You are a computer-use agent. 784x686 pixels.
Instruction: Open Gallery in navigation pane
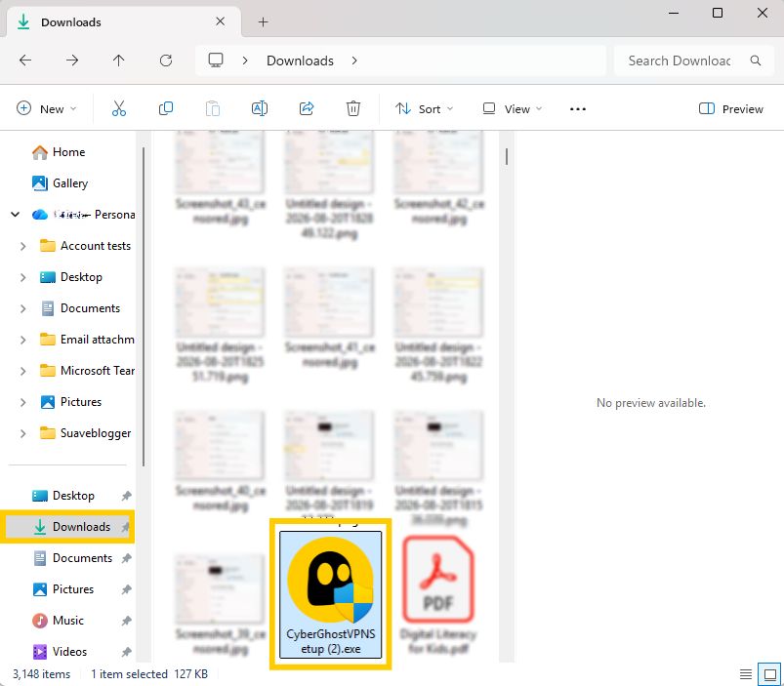(60, 182)
